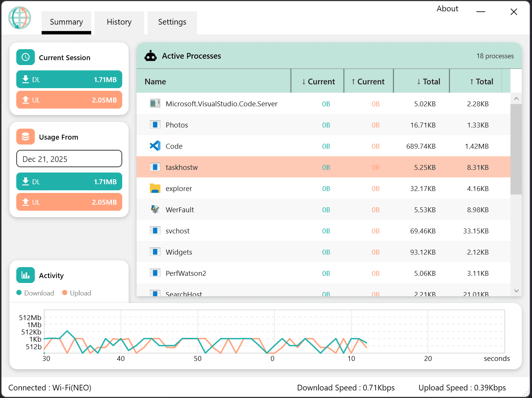Toggle the Download legend in Activity panel
532x398 pixels.
point(35,293)
